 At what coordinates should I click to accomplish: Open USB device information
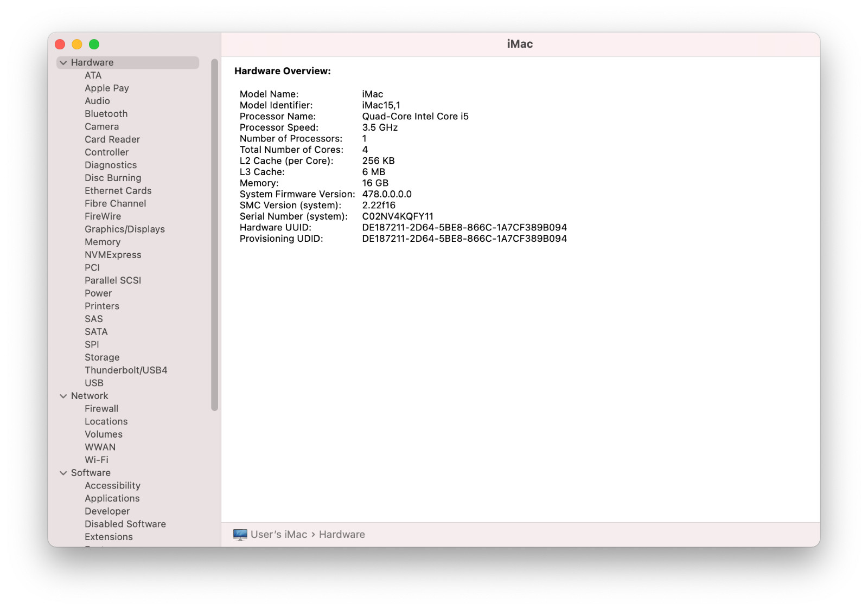click(94, 383)
